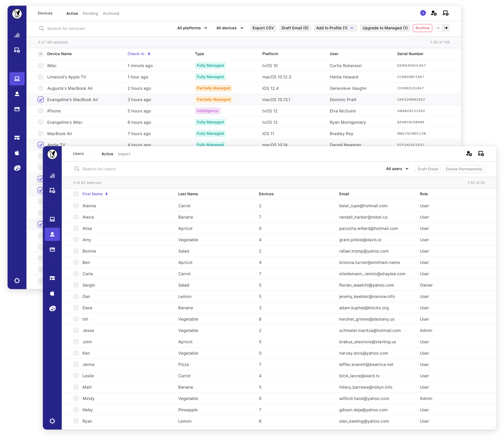Click add-user icon in Users window header
This screenshot has width=504, height=439.
(x=469, y=153)
